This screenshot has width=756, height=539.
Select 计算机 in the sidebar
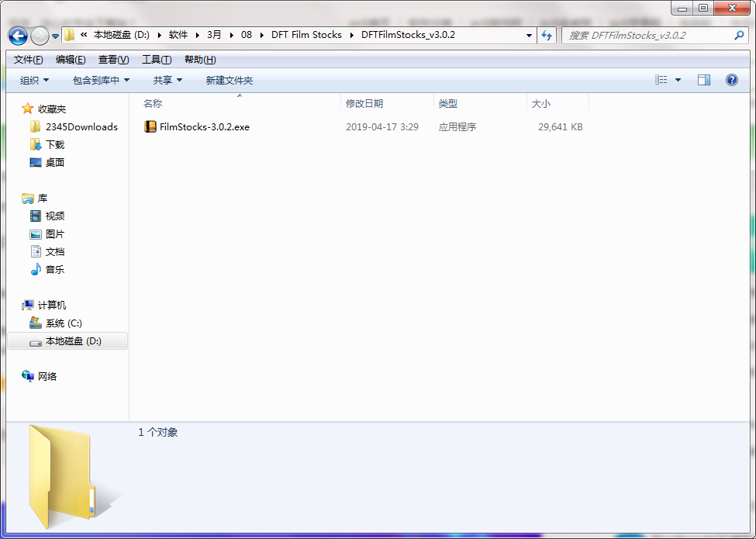point(52,306)
